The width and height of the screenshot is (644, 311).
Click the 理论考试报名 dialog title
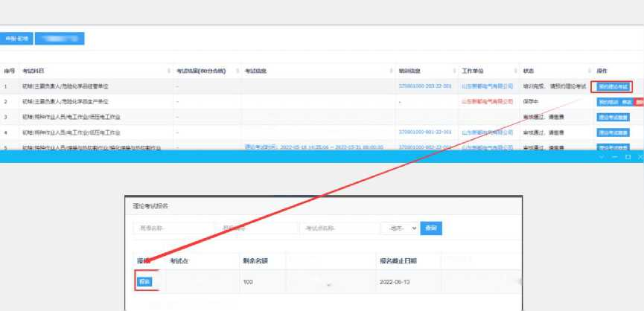(x=150, y=206)
